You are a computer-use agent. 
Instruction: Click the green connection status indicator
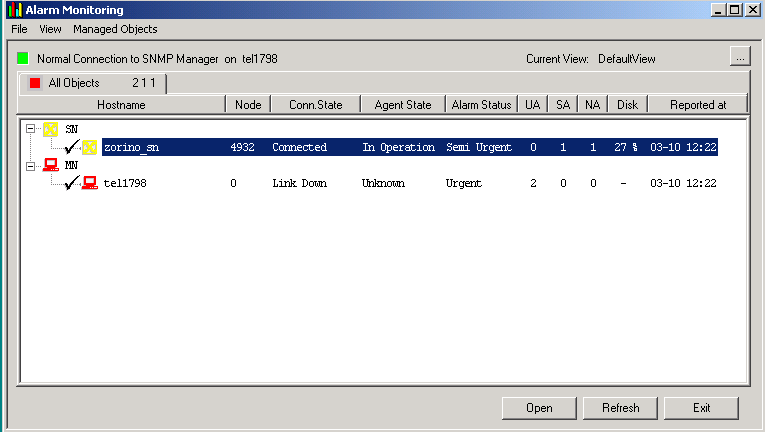[23, 59]
